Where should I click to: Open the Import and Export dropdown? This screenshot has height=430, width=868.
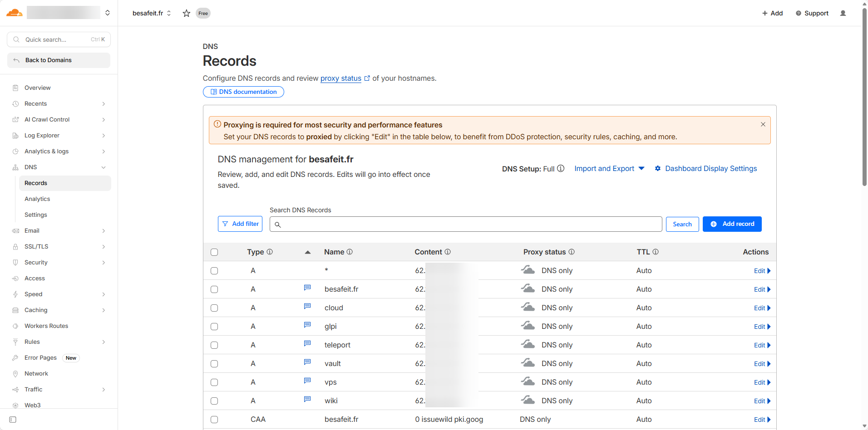609,168
